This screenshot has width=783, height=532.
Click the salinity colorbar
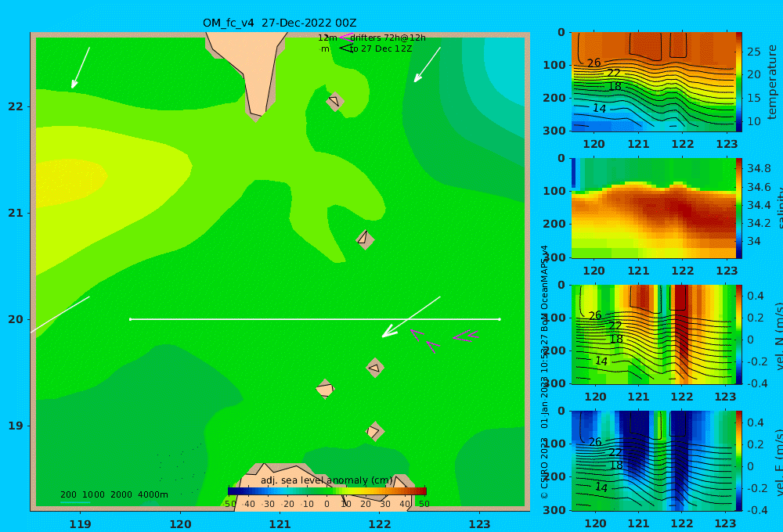coord(739,208)
